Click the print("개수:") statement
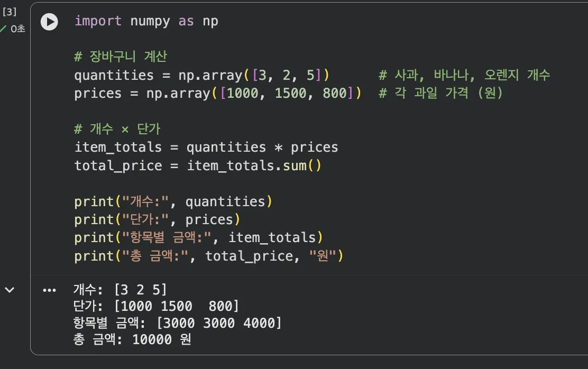 coord(172,201)
